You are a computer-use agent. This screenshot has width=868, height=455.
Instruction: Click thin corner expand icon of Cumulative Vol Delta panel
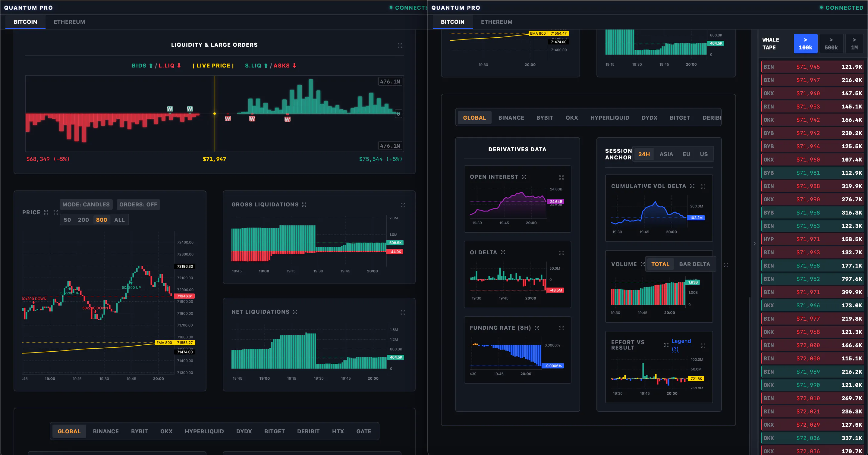[x=703, y=187]
